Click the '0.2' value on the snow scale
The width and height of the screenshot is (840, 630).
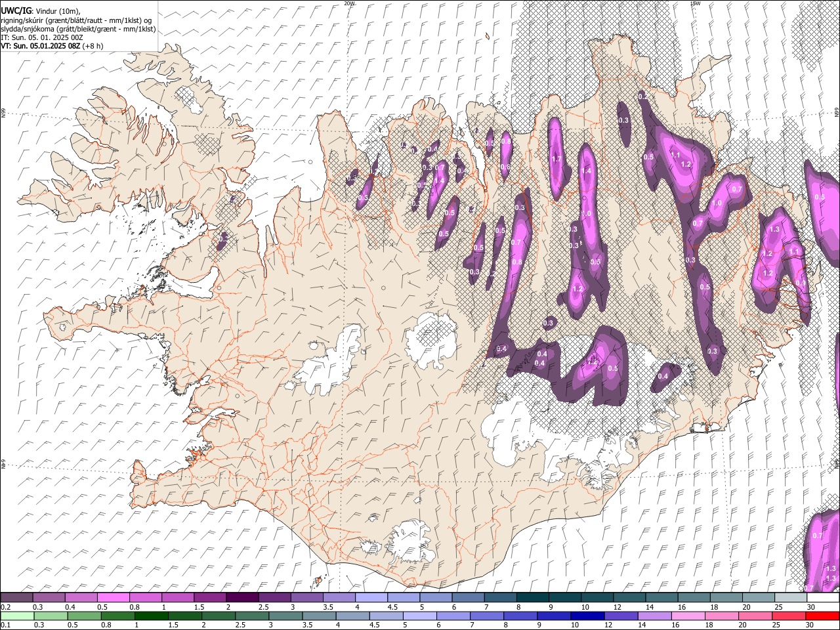[x=5, y=607]
